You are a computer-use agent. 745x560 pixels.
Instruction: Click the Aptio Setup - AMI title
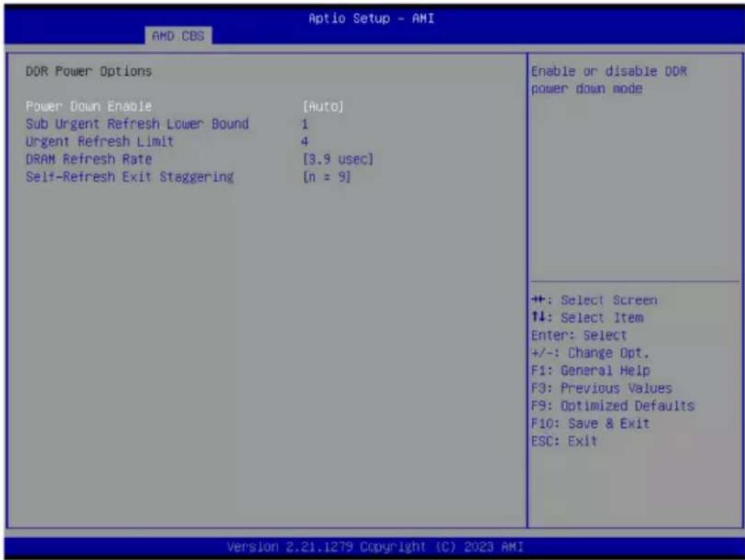coord(371,19)
